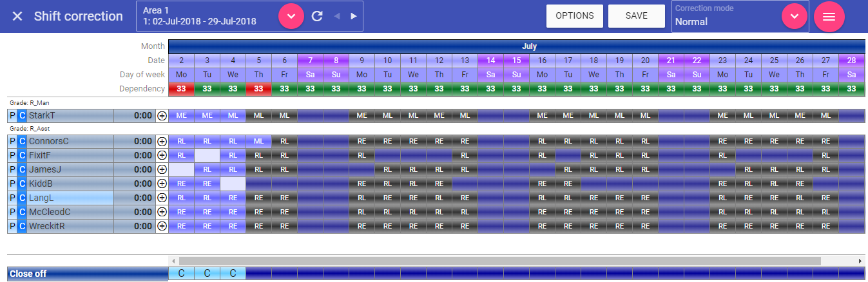Close the Shift correction screen
The image size is (868, 282).
(17, 16)
